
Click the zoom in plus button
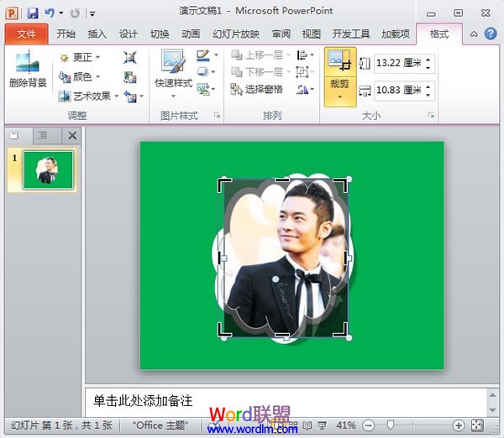pyautogui.click(x=459, y=425)
